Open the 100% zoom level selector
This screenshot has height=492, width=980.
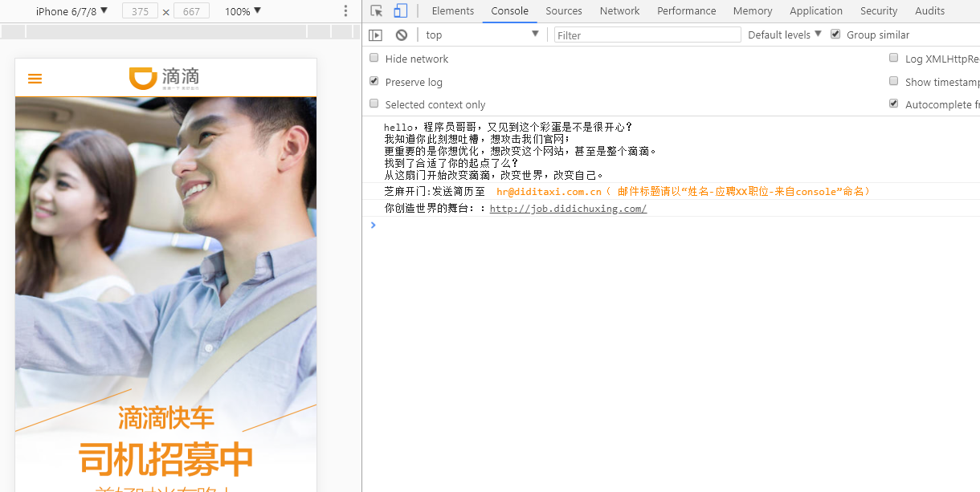click(x=241, y=10)
